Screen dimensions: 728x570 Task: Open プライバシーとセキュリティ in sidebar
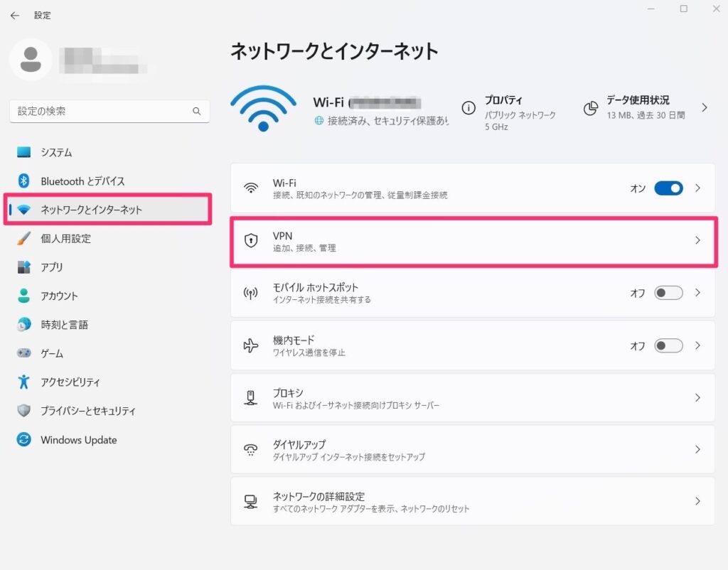(87, 411)
